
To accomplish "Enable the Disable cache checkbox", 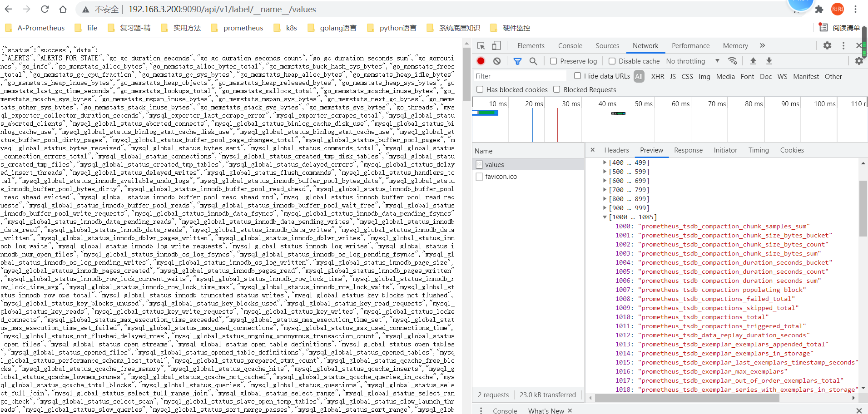I will (x=612, y=61).
